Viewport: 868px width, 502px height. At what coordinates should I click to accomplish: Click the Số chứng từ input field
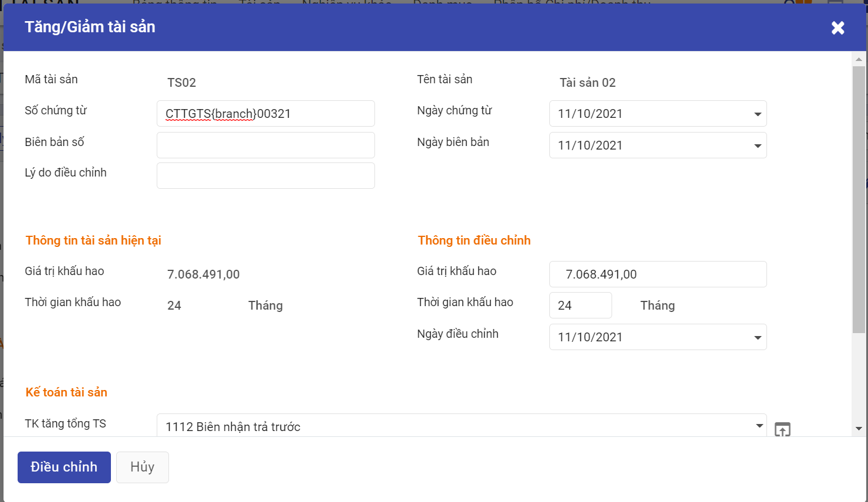pyautogui.click(x=265, y=114)
